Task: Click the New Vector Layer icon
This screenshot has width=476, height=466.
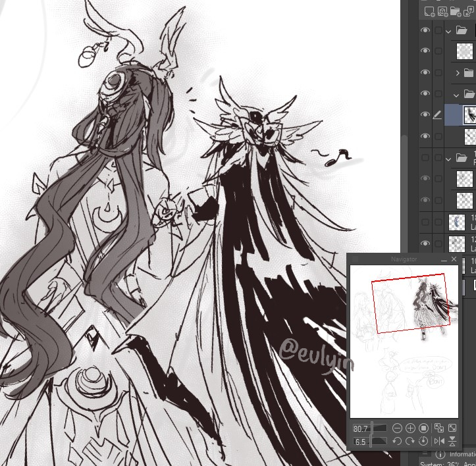Action: [x=444, y=11]
